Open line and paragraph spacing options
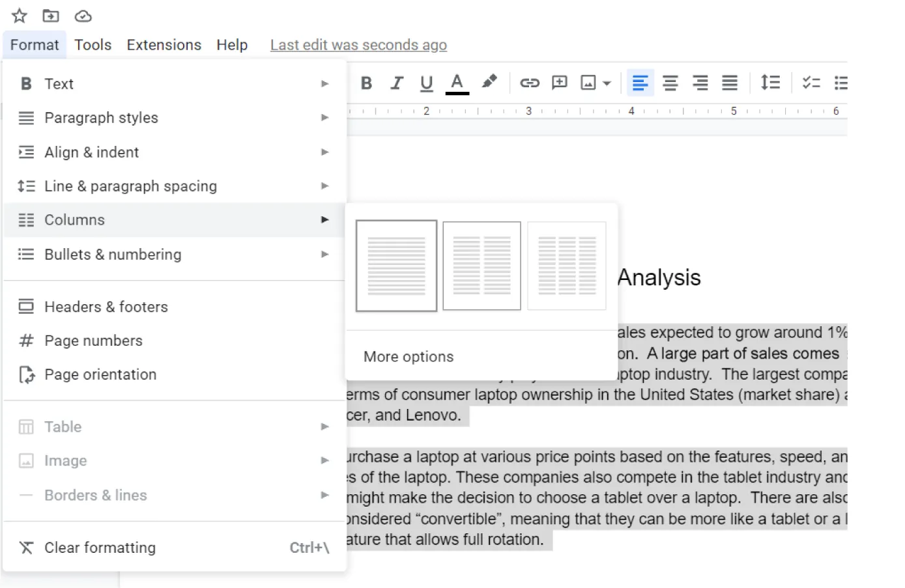The height and width of the screenshot is (588, 905). point(770,83)
